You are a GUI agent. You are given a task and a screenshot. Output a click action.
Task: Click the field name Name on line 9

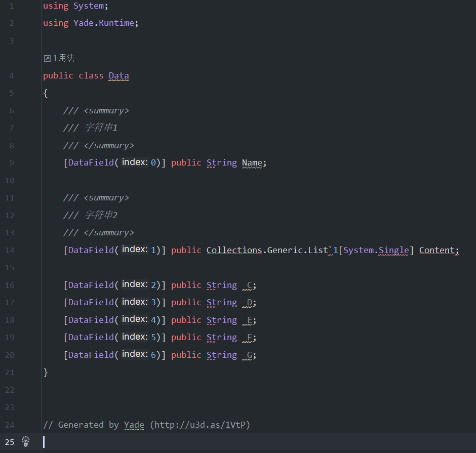252,163
